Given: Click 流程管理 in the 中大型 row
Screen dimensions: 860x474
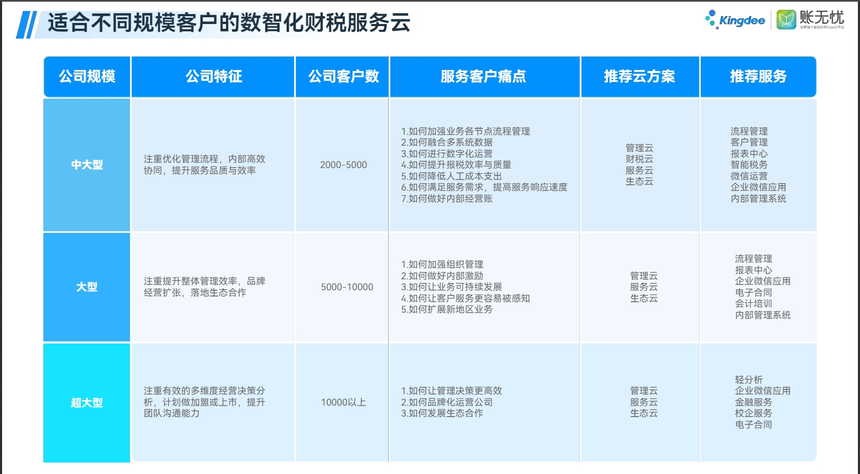Looking at the screenshot, I should pos(749,131).
